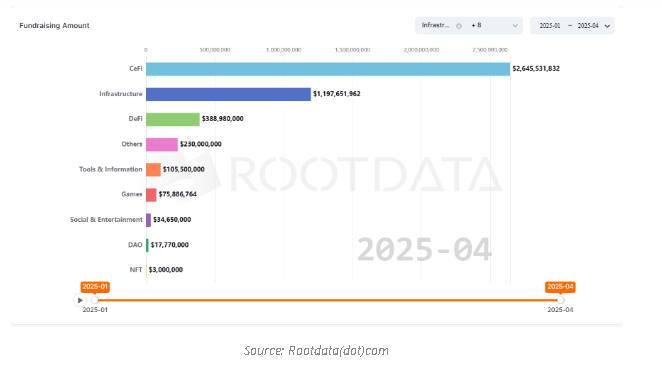The image size is (662, 370).
Task: Click the Tools & Information orange bar
Action: click(153, 169)
